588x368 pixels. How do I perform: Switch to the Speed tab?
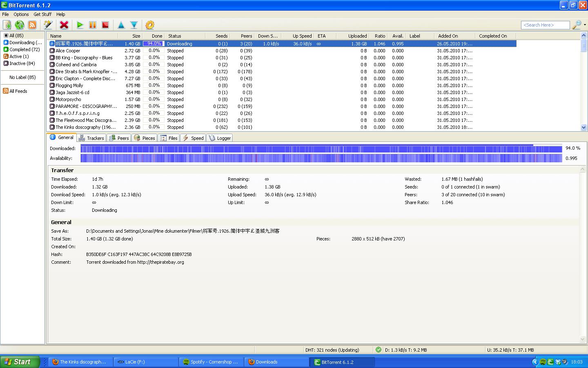pos(193,138)
